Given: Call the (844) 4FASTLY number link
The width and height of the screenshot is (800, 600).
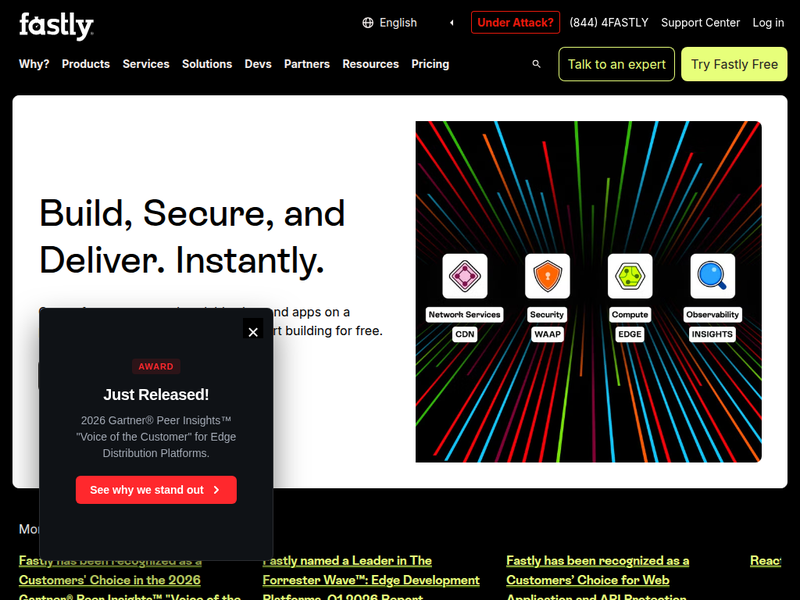Looking at the screenshot, I should click(609, 23).
